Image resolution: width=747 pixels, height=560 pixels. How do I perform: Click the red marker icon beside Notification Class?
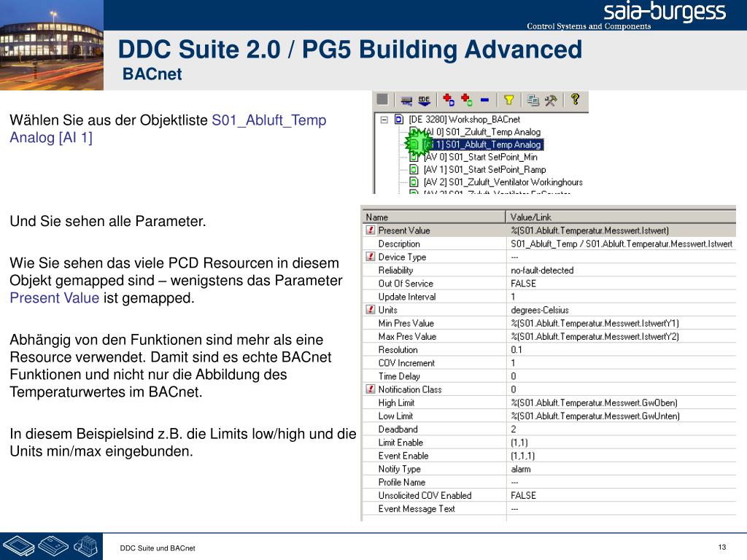coord(370,389)
